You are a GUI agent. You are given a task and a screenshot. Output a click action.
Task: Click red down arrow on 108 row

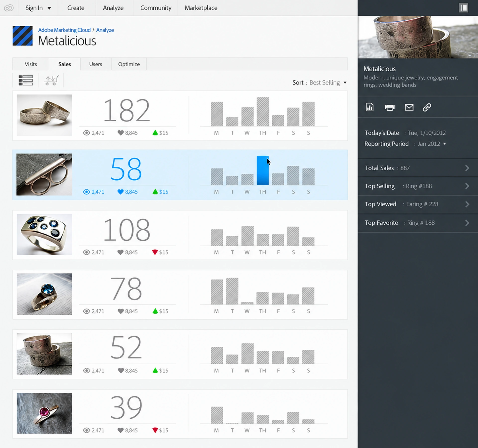tap(155, 252)
